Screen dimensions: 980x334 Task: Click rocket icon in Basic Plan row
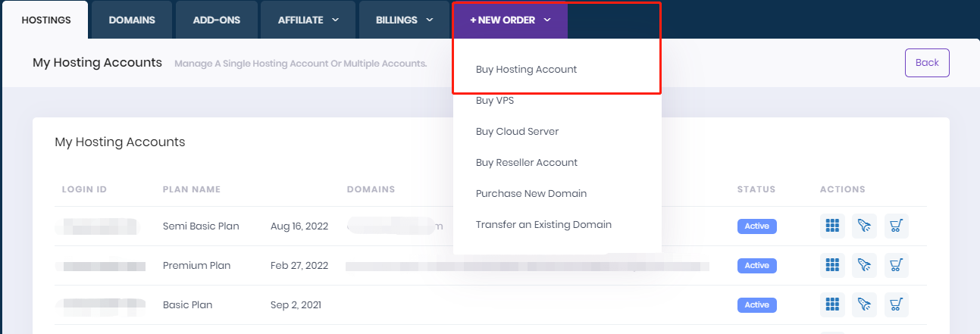pyautogui.click(x=864, y=304)
